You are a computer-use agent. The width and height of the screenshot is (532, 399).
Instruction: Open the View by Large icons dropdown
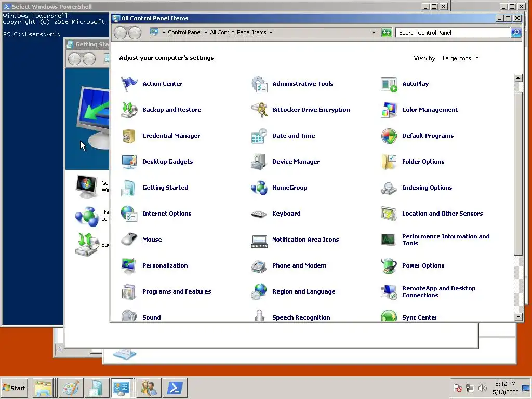(461, 58)
